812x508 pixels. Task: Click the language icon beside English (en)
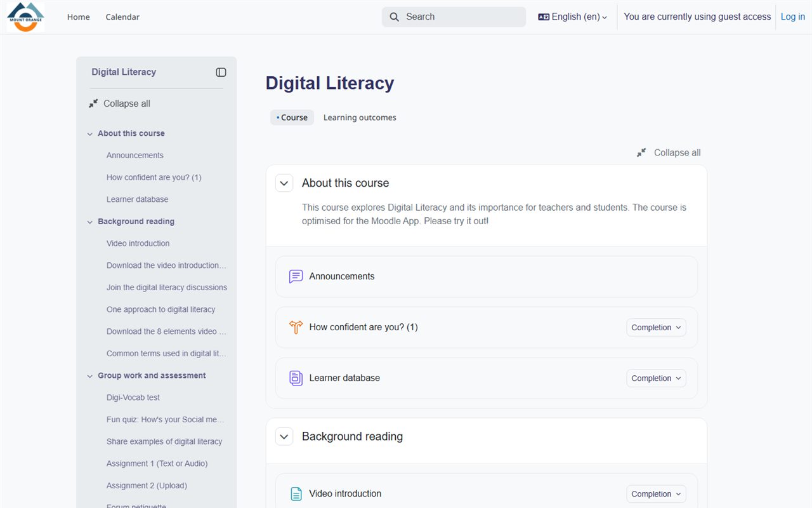(544, 17)
